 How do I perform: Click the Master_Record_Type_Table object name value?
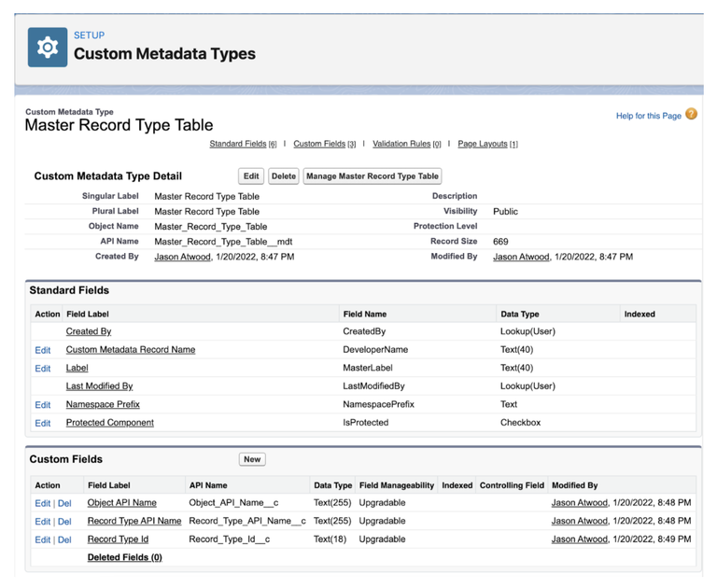pos(211,226)
